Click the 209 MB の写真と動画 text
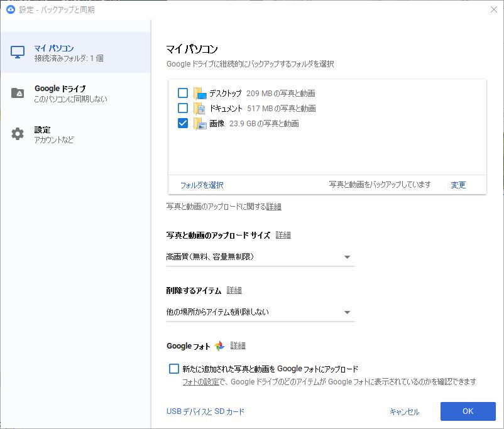Viewport: 504px width, 429px height. [281, 93]
